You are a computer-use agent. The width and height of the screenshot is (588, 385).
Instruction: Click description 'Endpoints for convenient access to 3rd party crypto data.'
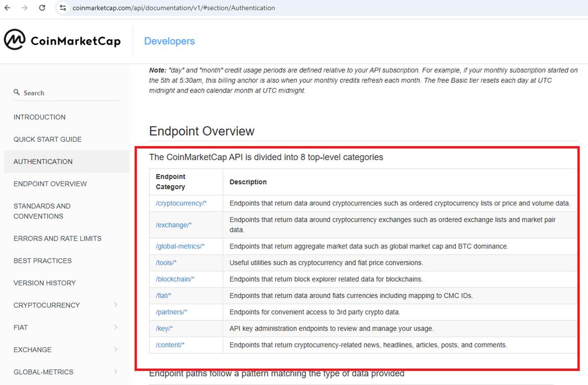click(x=315, y=312)
